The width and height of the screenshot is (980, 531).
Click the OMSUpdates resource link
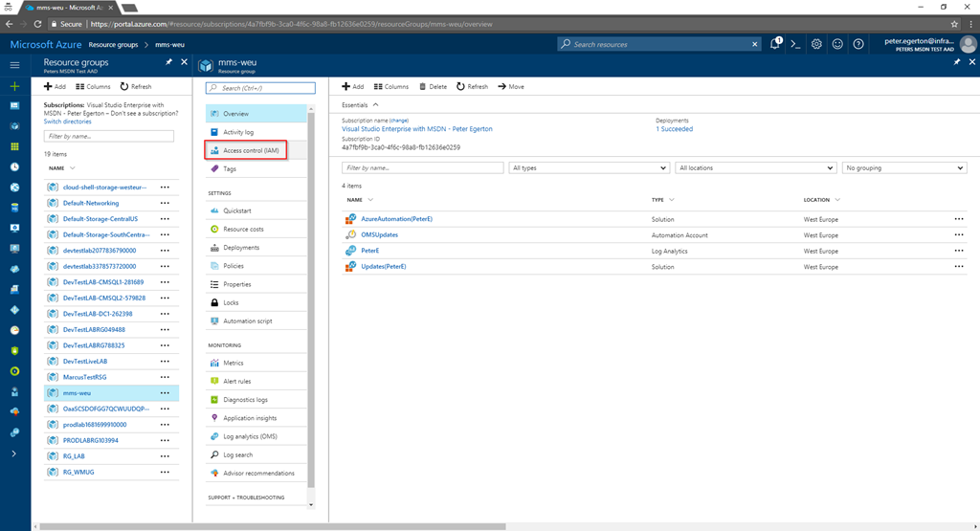pyautogui.click(x=379, y=235)
